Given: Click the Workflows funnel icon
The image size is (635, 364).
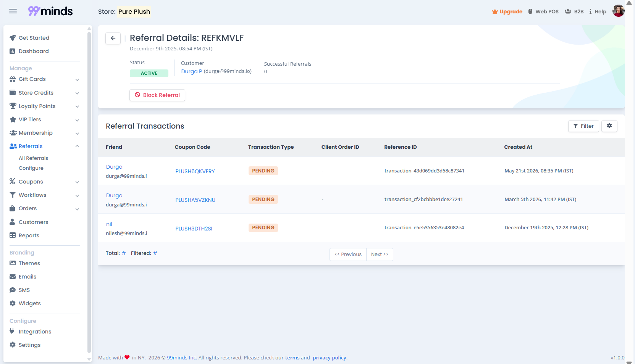Looking at the screenshot, I should pyautogui.click(x=13, y=195).
